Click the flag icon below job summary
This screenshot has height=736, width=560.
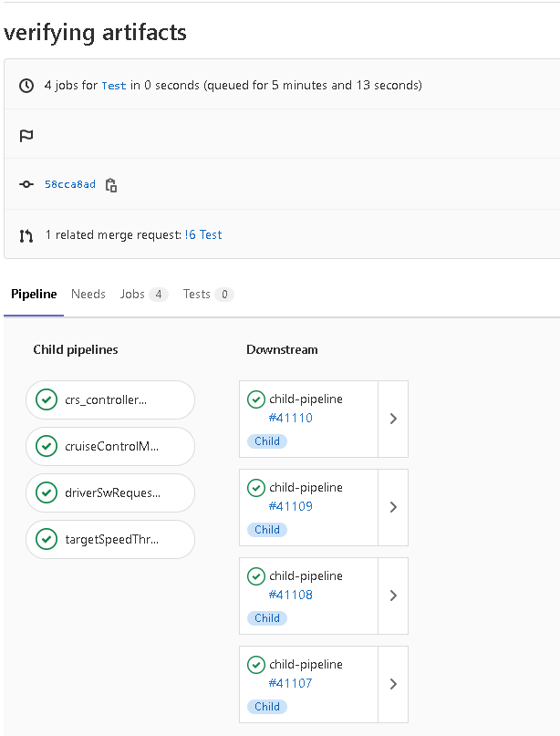click(26, 136)
